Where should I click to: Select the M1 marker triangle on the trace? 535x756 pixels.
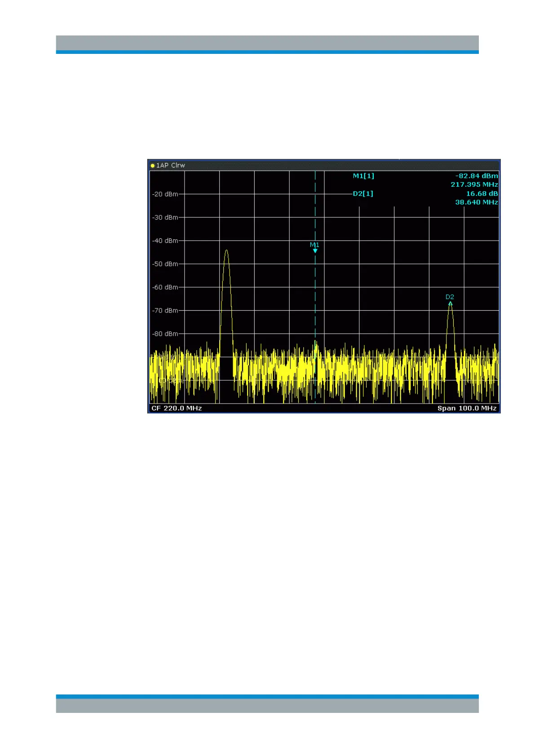(x=315, y=251)
